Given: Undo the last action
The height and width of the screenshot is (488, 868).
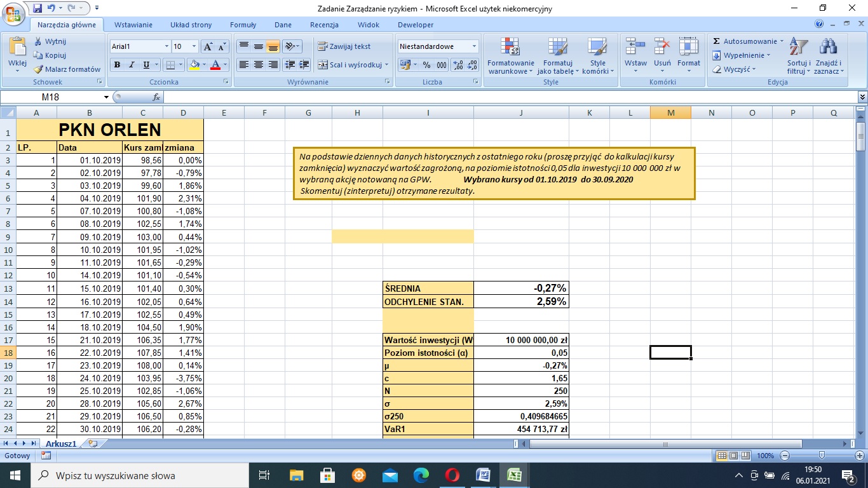Looking at the screenshot, I should tap(52, 8).
